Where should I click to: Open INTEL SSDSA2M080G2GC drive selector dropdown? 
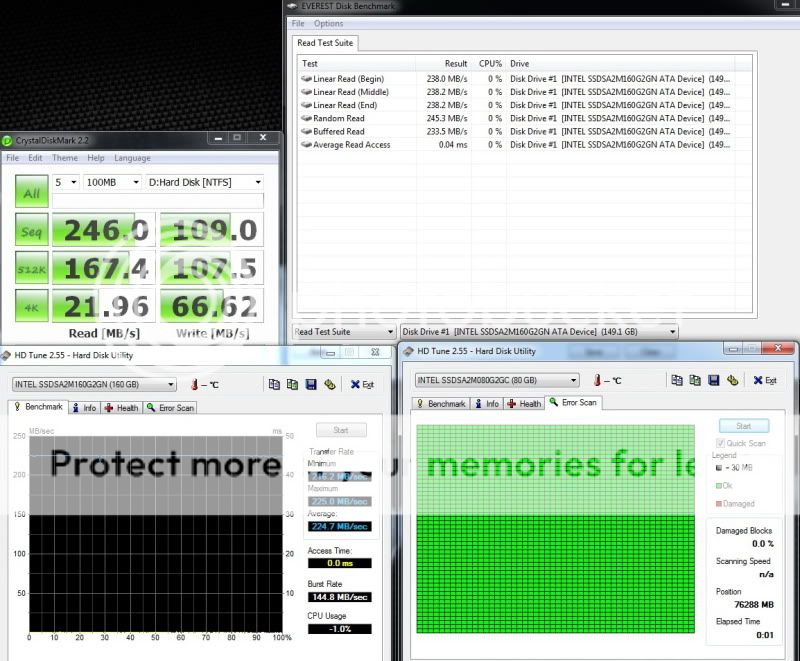496,380
